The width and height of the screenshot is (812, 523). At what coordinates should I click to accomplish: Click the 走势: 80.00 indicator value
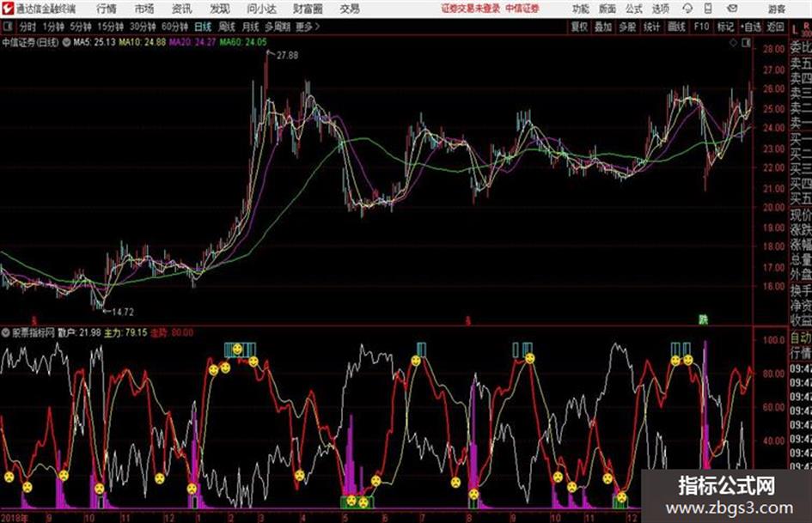point(172,332)
